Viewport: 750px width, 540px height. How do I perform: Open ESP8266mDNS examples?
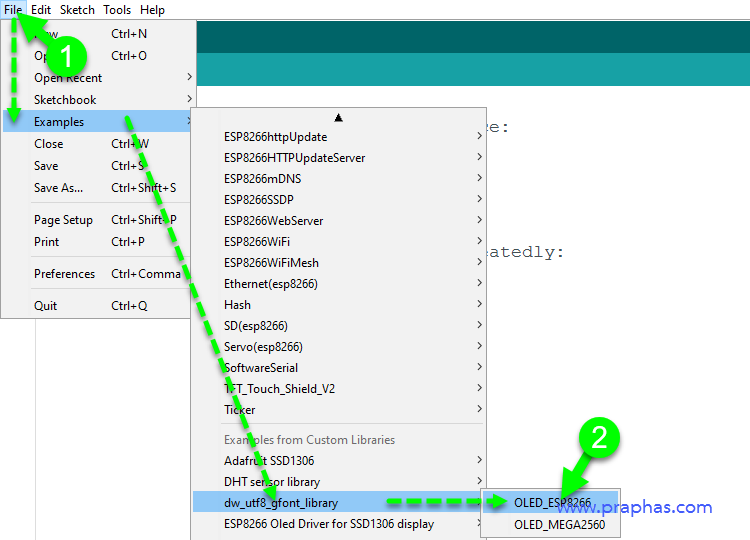[x=339, y=179]
